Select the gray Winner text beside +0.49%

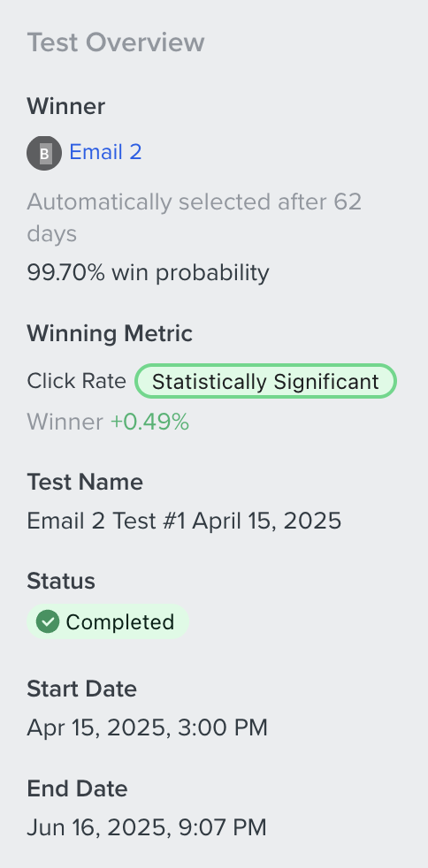(x=65, y=423)
